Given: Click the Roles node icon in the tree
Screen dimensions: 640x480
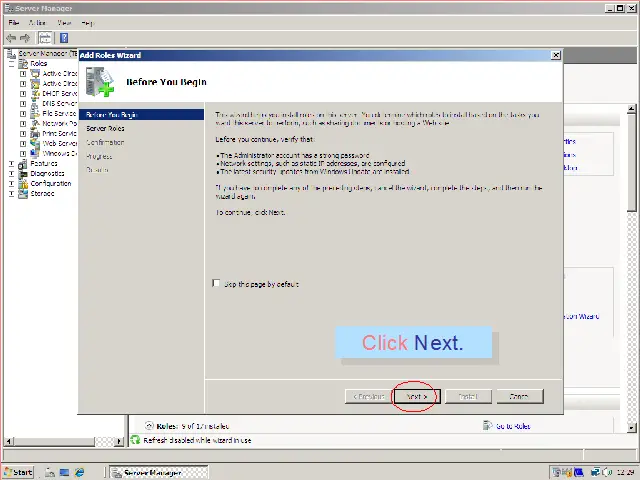Looking at the screenshot, I should (23, 64).
